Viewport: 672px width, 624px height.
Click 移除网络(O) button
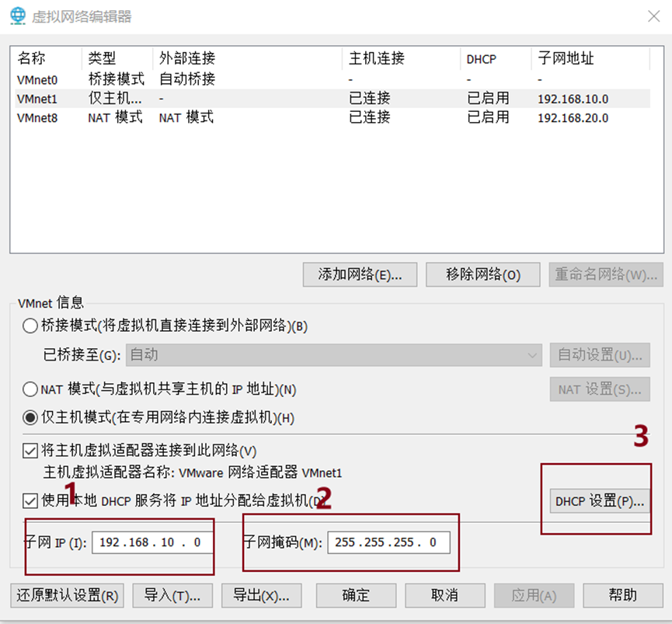tap(483, 275)
